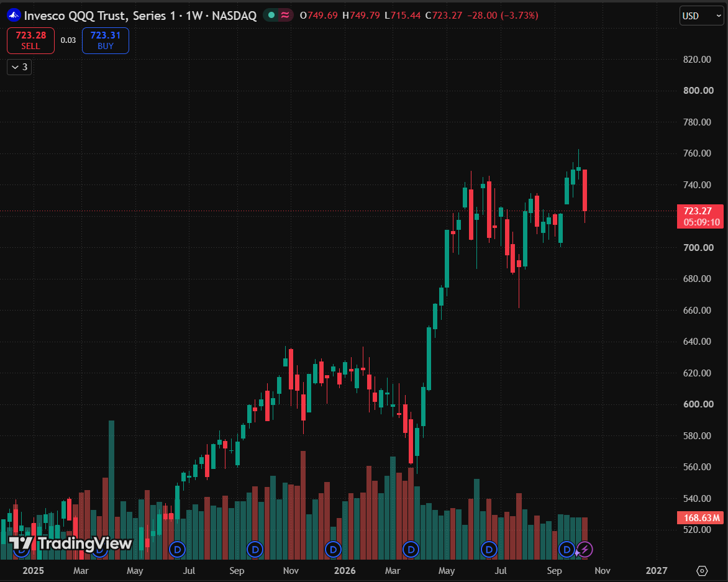
Task: Click the open value O749.69
Action: pos(319,16)
